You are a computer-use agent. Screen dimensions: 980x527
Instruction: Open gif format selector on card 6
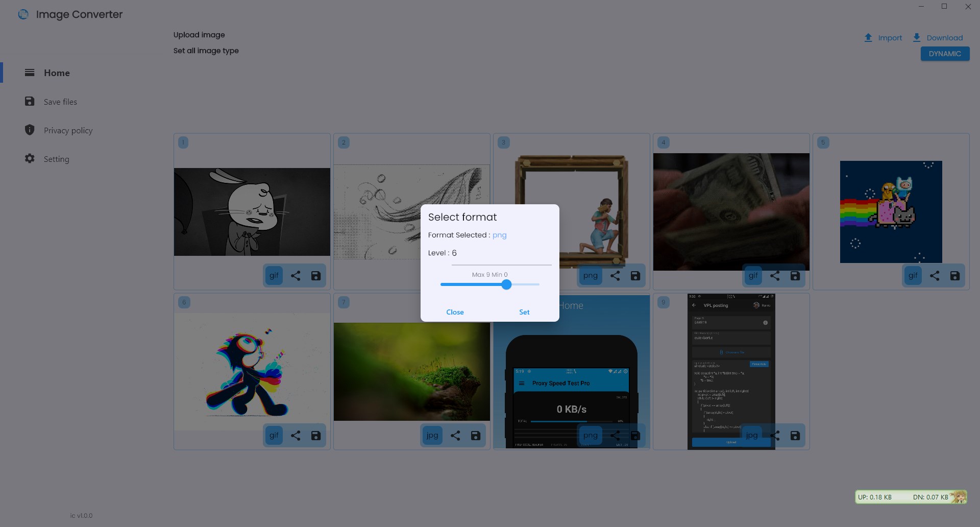tap(274, 436)
